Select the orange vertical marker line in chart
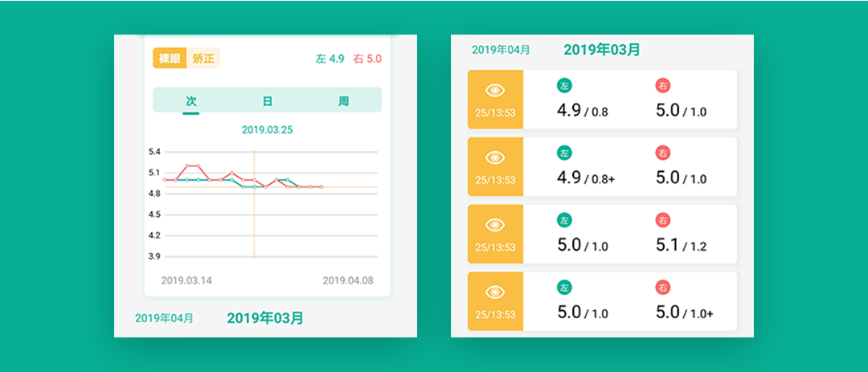This screenshot has width=868, height=372. pyautogui.click(x=254, y=204)
